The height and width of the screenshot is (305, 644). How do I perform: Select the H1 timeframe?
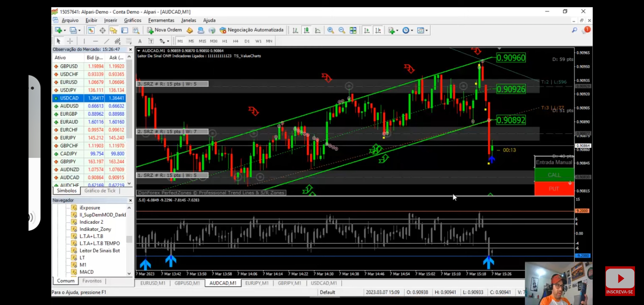click(x=225, y=41)
